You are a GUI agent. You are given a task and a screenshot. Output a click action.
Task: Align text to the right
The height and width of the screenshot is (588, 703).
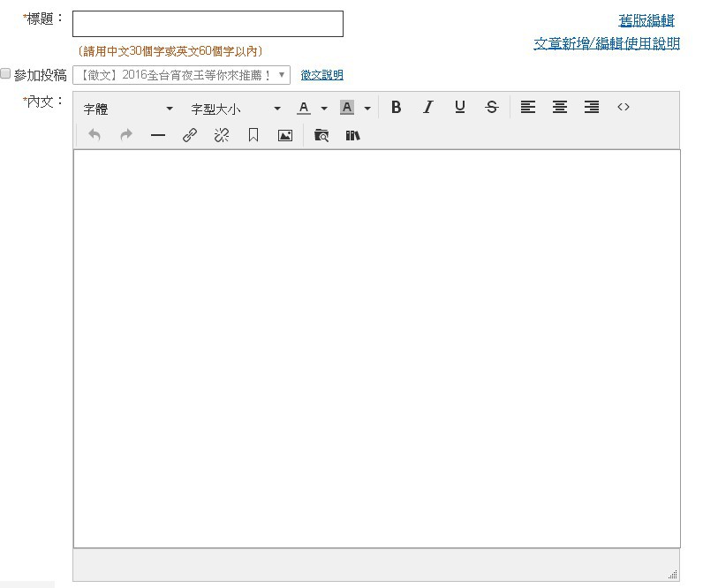point(592,108)
